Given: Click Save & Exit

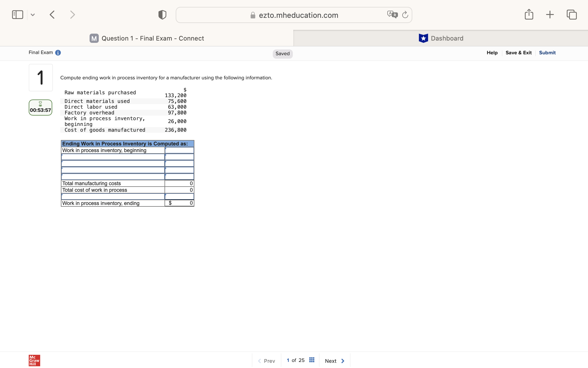Looking at the screenshot, I should [x=518, y=53].
